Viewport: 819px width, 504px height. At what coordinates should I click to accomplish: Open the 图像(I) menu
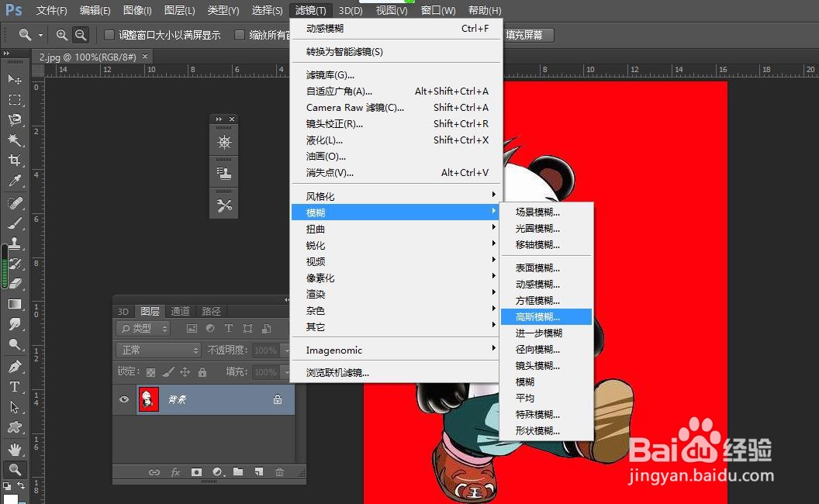[x=137, y=10]
